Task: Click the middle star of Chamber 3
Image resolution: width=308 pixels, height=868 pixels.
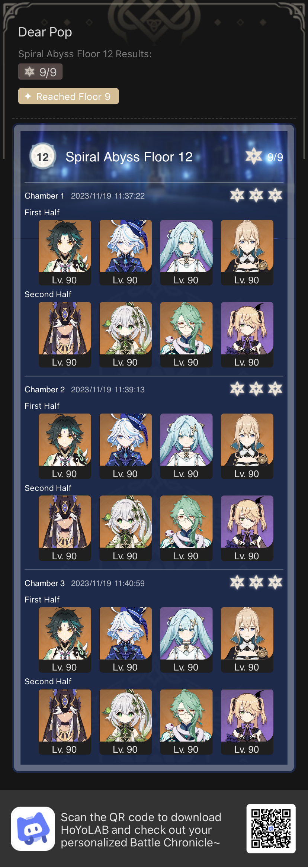Action: click(256, 582)
